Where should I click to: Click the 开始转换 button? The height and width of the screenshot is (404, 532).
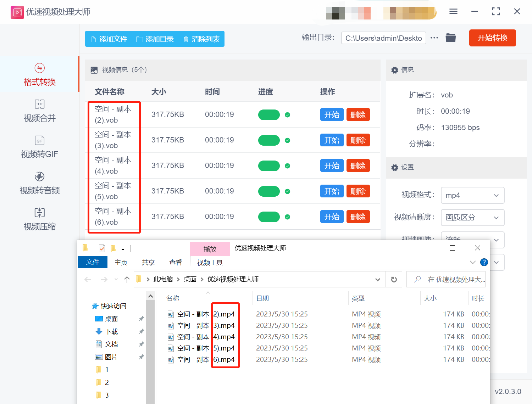(x=492, y=38)
